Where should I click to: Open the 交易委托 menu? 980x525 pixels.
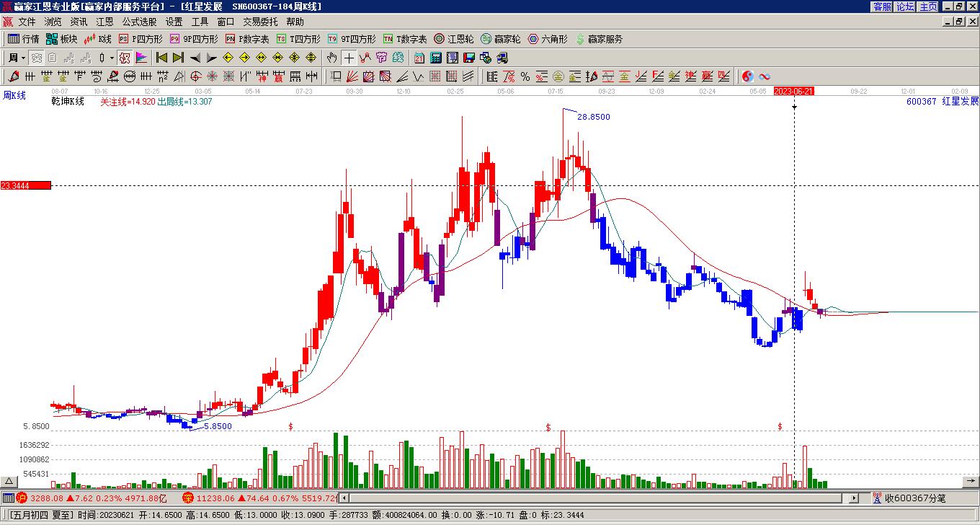point(260,22)
